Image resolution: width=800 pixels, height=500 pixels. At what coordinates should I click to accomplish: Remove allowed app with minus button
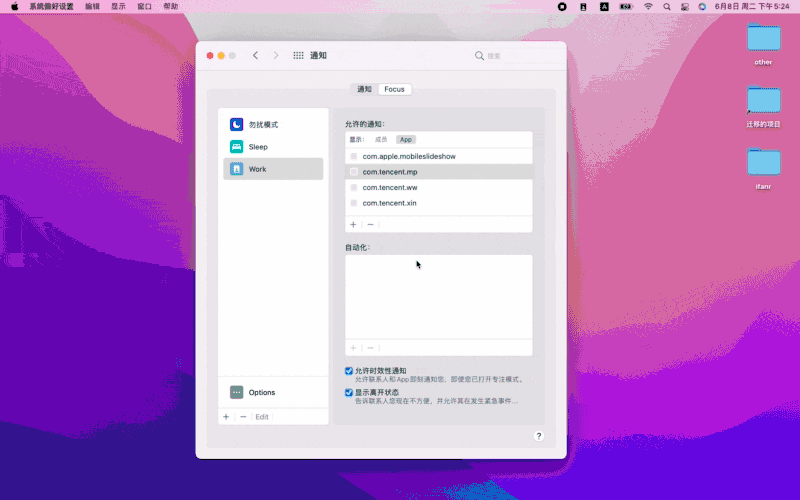pos(370,224)
